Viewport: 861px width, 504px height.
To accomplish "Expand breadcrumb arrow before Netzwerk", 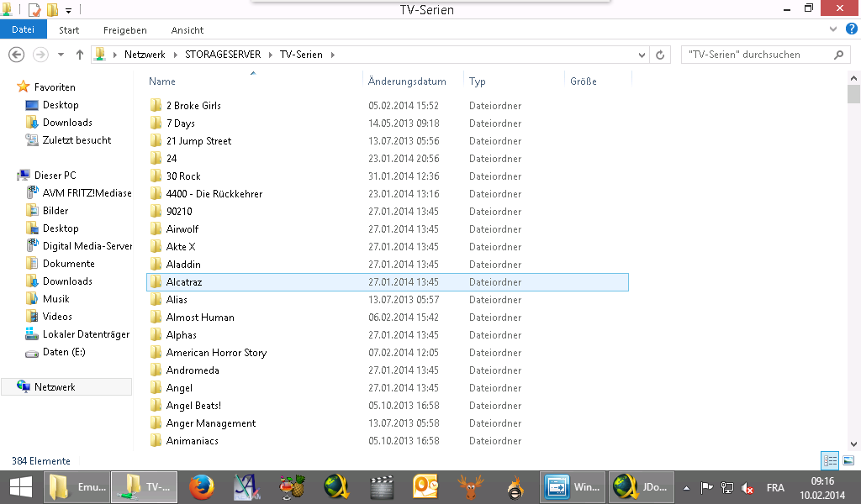I will 114,55.
